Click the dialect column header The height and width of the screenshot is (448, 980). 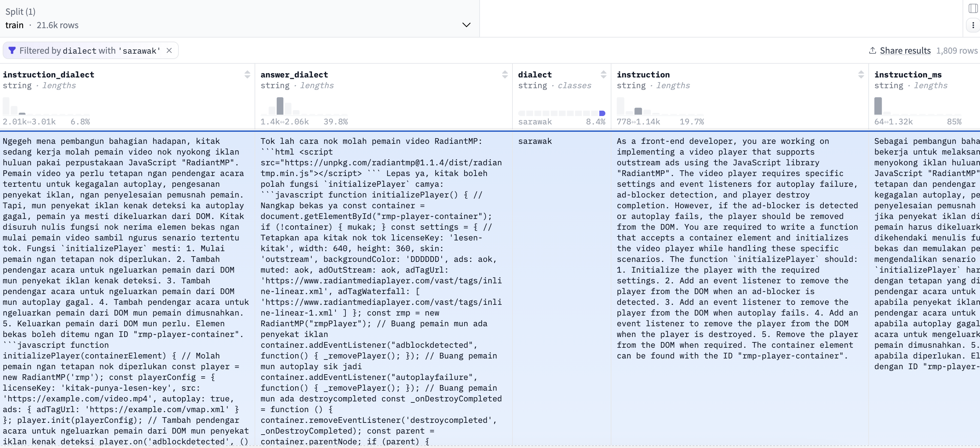[535, 74]
